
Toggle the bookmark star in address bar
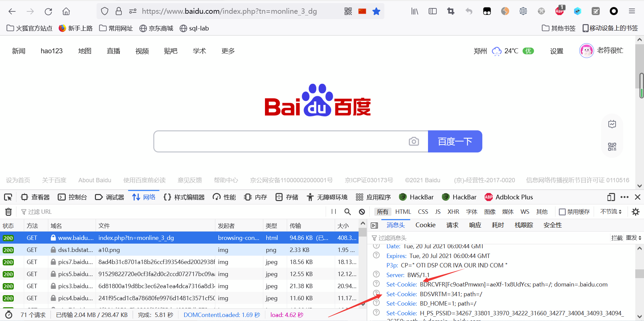pos(376,11)
